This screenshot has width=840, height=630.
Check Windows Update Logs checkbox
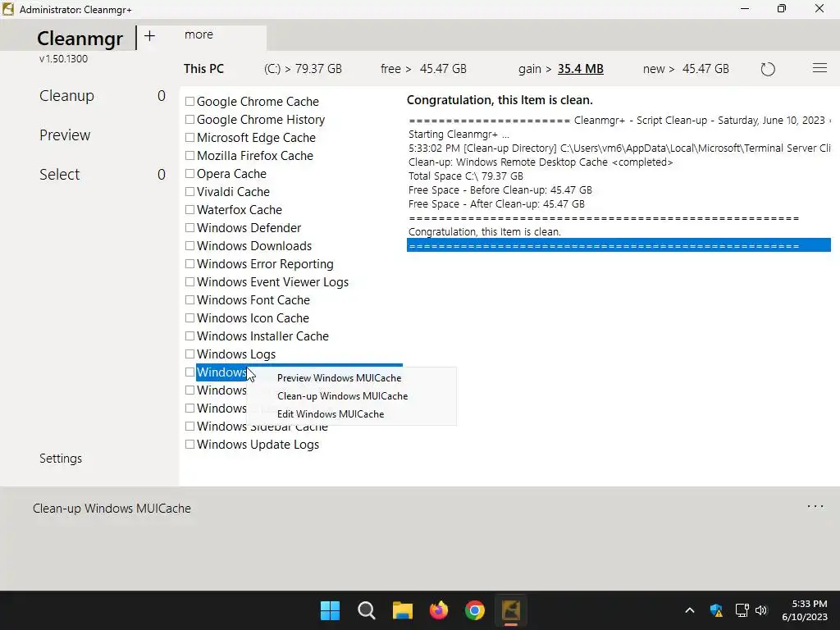click(x=189, y=444)
